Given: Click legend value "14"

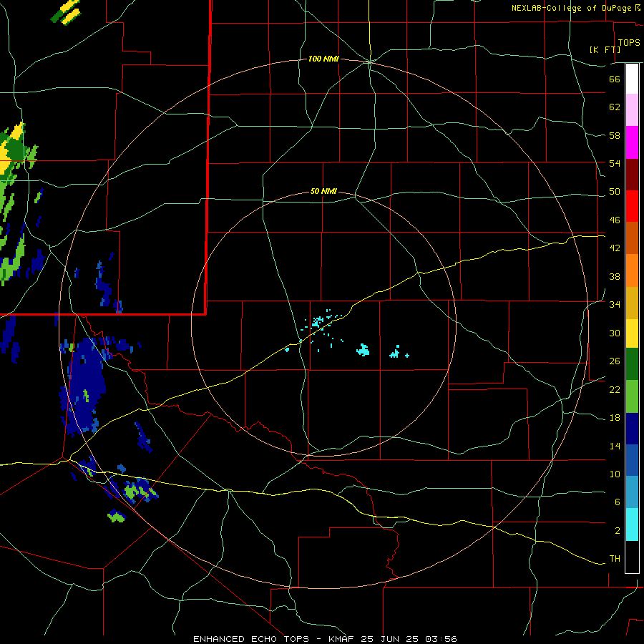Looking at the screenshot, I should pyautogui.click(x=615, y=446).
